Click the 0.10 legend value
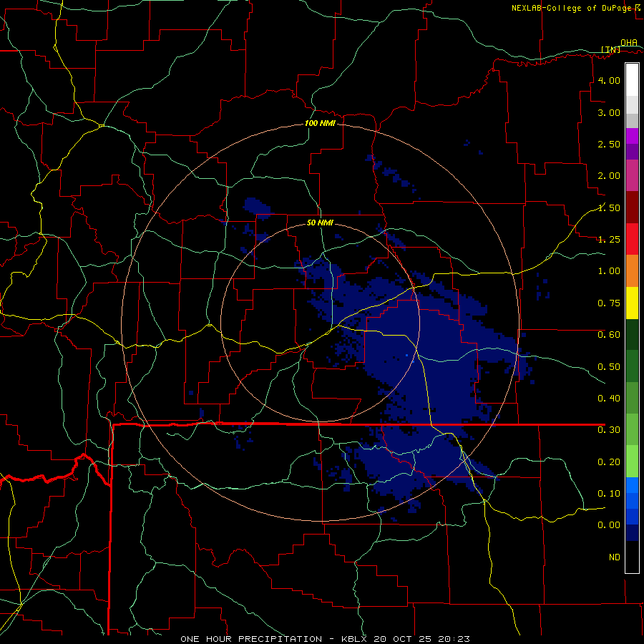Viewport: 644px width, 644px height. (x=609, y=494)
